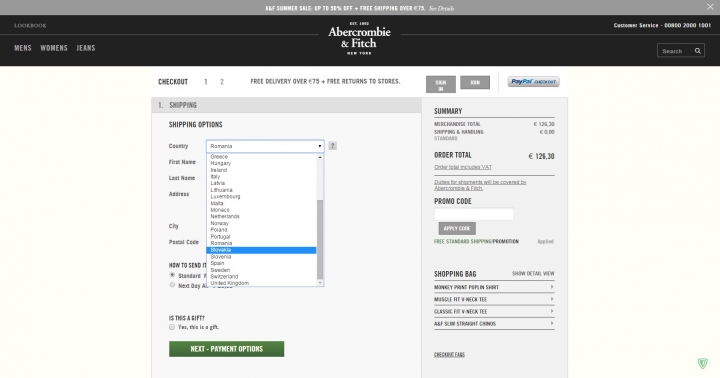Click the shield icon at bottom right

(x=702, y=363)
